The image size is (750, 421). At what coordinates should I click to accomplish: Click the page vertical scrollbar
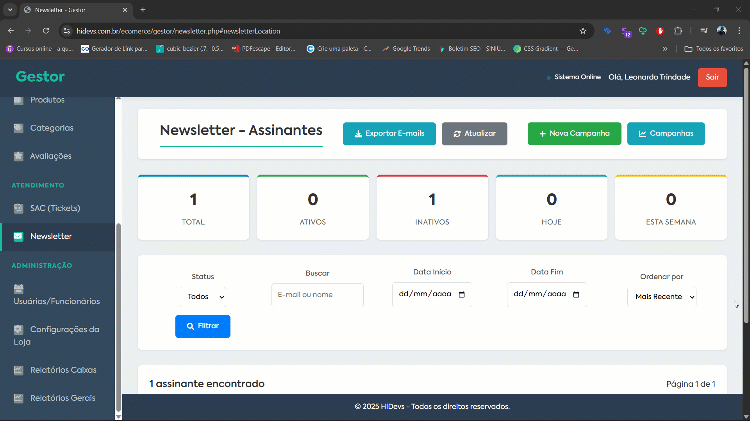click(x=746, y=196)
